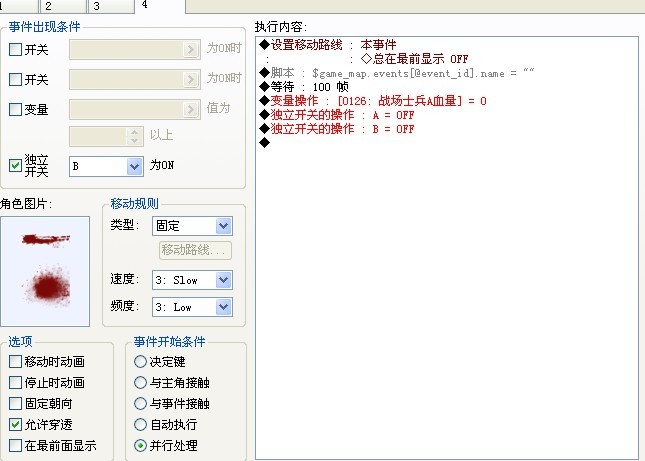Enable the 停止时动画 option
This screenshot has width=645, height=461.
pos(15,382)
